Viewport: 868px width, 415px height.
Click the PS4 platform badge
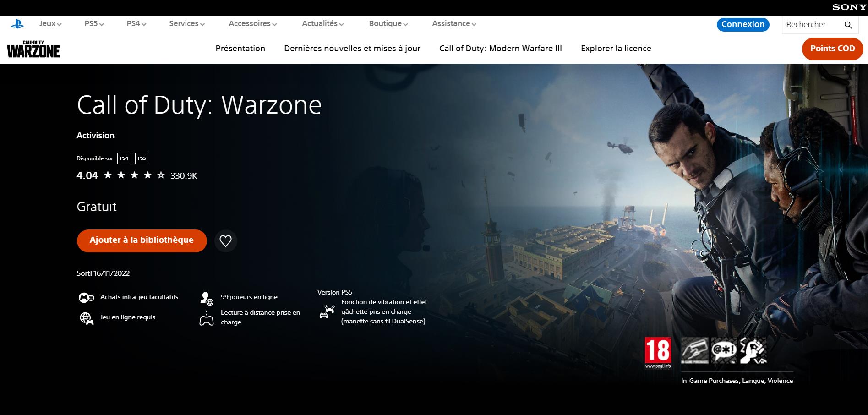click(x=124, y=158)
